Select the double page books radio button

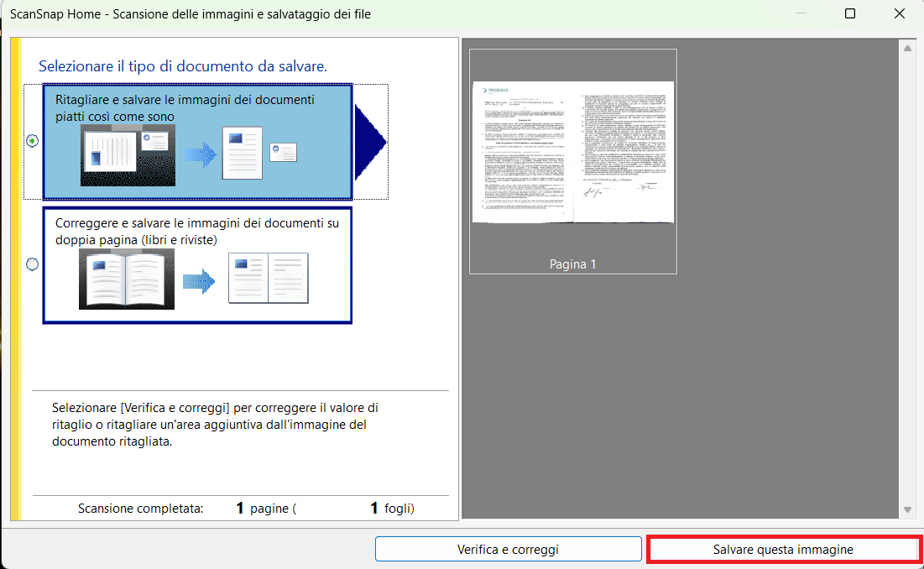(x=33, y=264)
